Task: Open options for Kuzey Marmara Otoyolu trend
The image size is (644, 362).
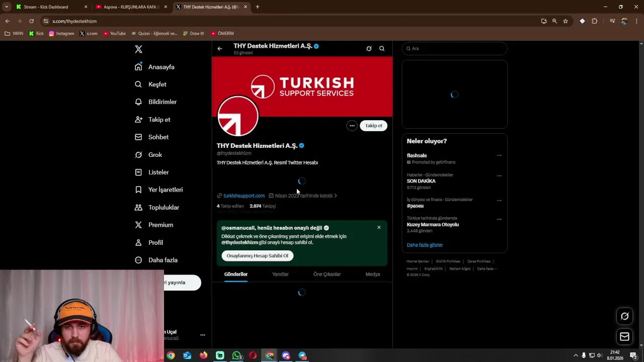Action: (x=499, y=220)
